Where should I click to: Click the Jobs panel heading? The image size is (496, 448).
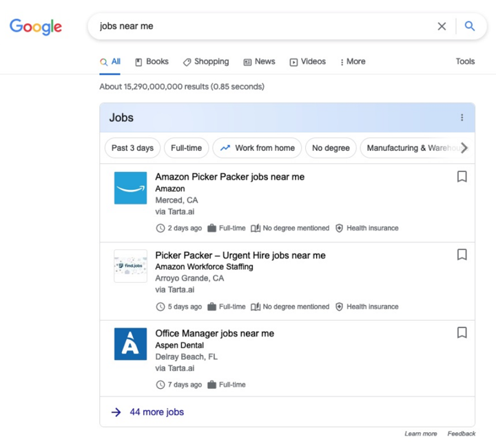pyautogui.click(x=121, y=118)
